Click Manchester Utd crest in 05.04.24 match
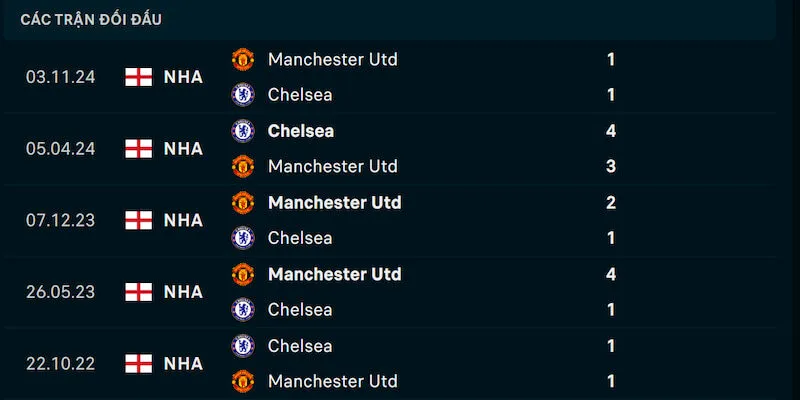 [x=243, y=166]
